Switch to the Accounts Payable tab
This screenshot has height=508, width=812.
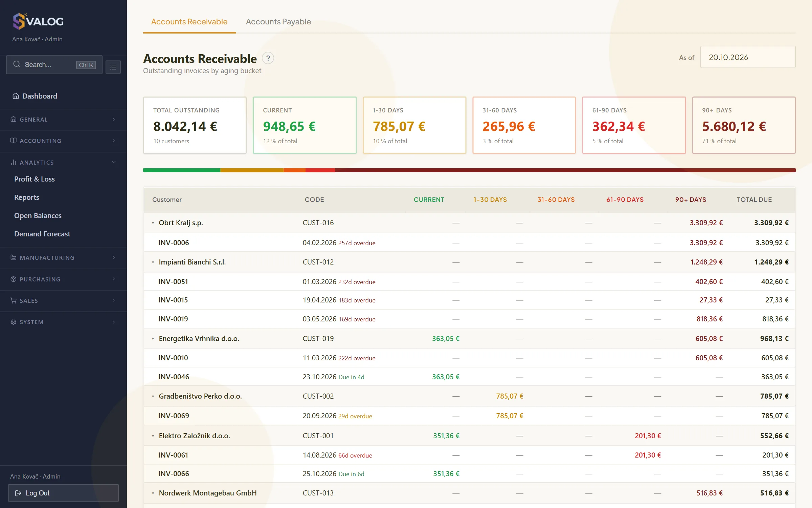(x=278, y=22)
